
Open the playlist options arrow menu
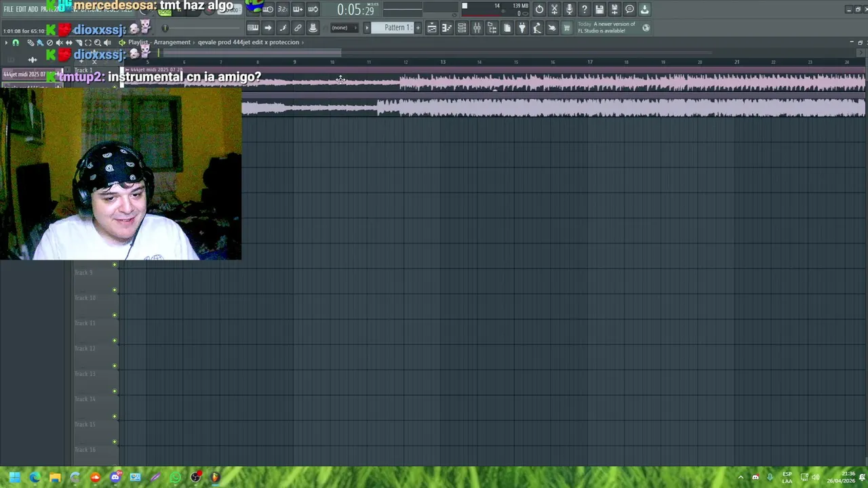[x=6, y=43]
